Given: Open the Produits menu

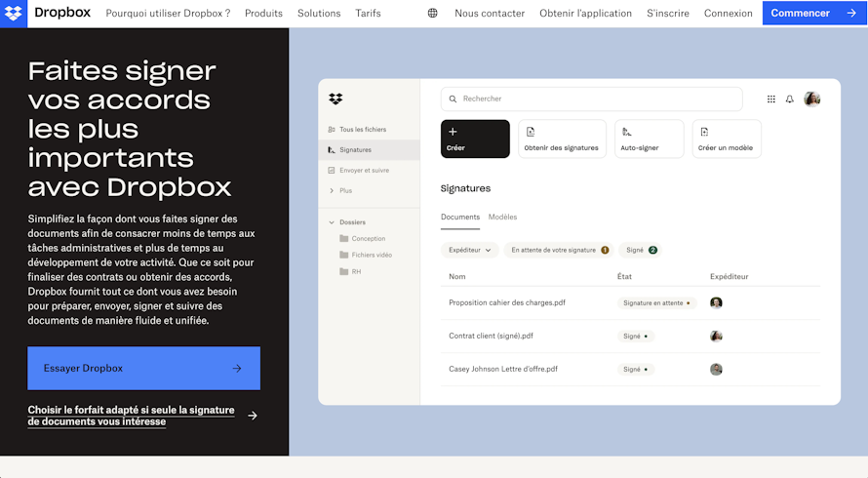Looking at the screenshot, I should pyautogui.click(x=263, y=13).
